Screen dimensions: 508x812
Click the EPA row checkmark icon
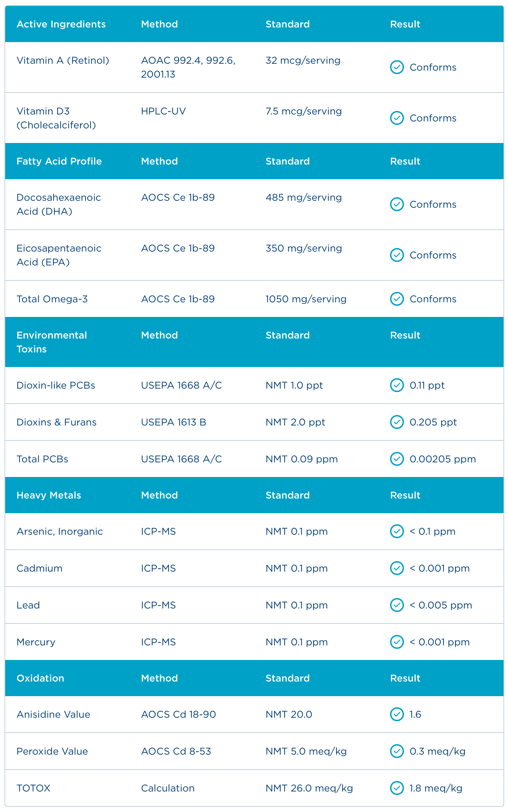397,255
